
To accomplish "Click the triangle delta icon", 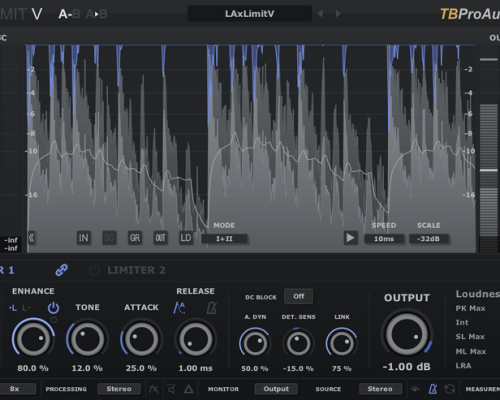I will pos(189,389).
